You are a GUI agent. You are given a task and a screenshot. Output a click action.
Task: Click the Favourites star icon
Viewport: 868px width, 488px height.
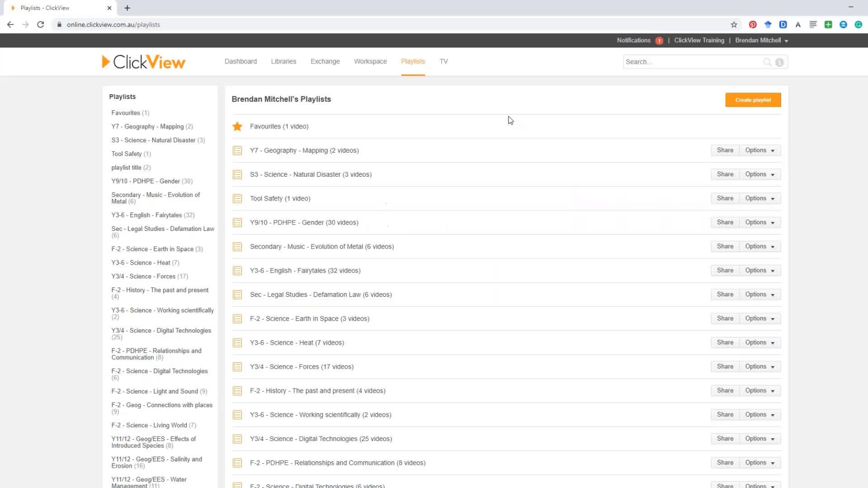(237, 126)
